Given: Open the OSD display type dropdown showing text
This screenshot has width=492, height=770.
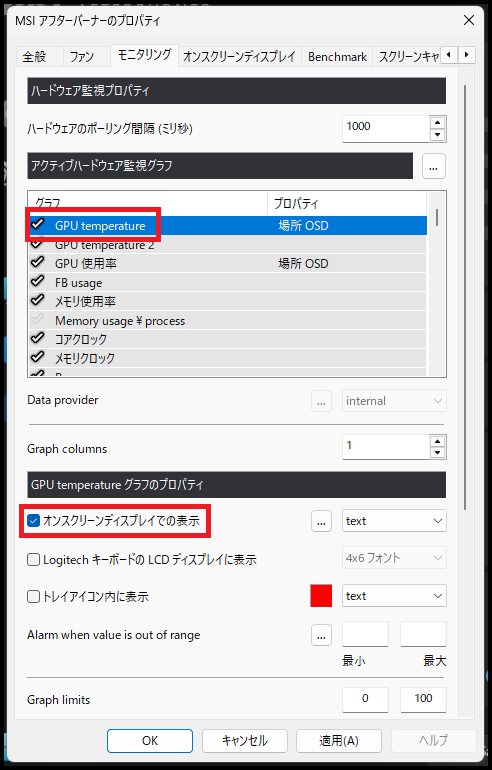Looking at the screenshot, I should [x=394, y=521].
